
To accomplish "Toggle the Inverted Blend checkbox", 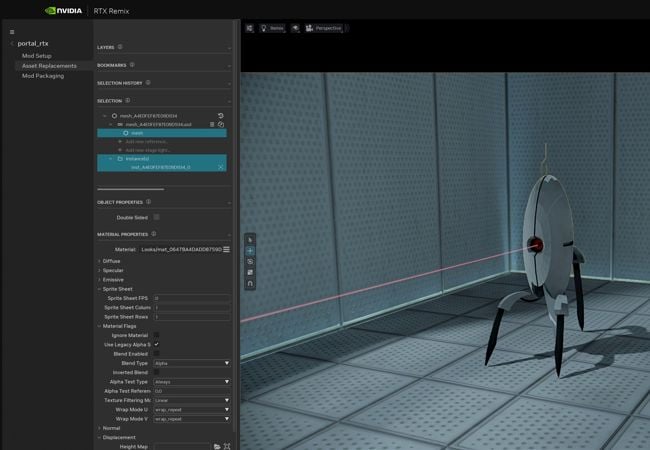I will [x=156, y=372].
